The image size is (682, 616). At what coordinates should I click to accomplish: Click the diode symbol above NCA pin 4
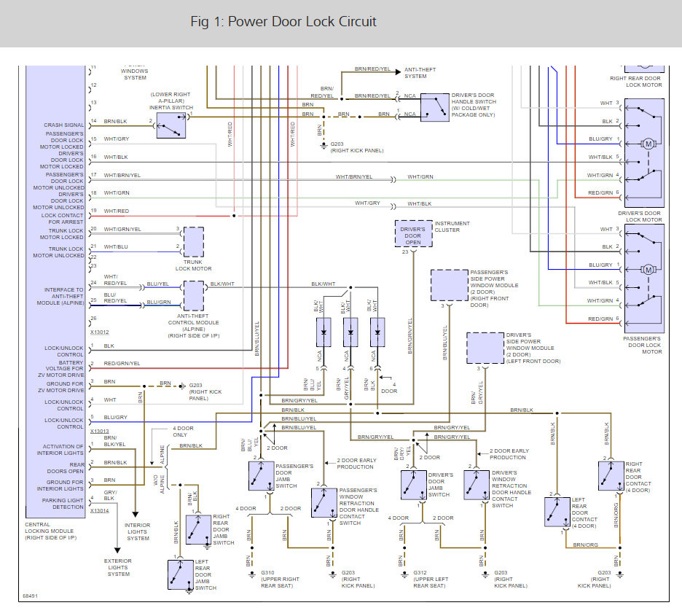350,332
